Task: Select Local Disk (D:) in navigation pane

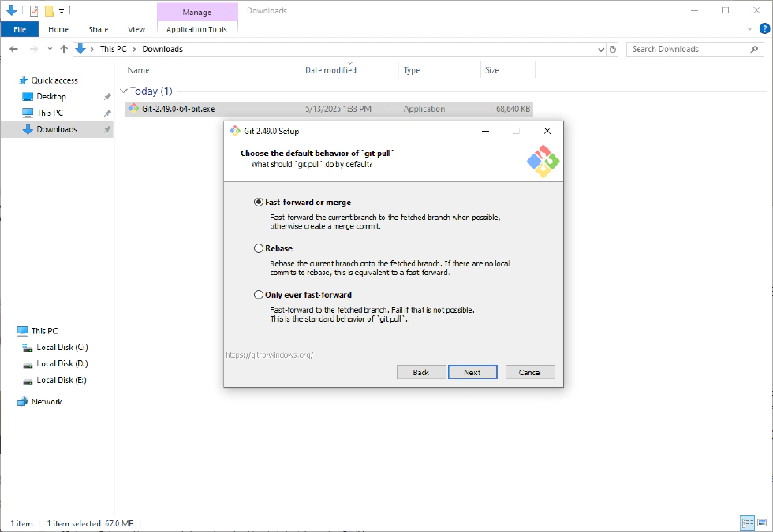Action: pos(62,363)
